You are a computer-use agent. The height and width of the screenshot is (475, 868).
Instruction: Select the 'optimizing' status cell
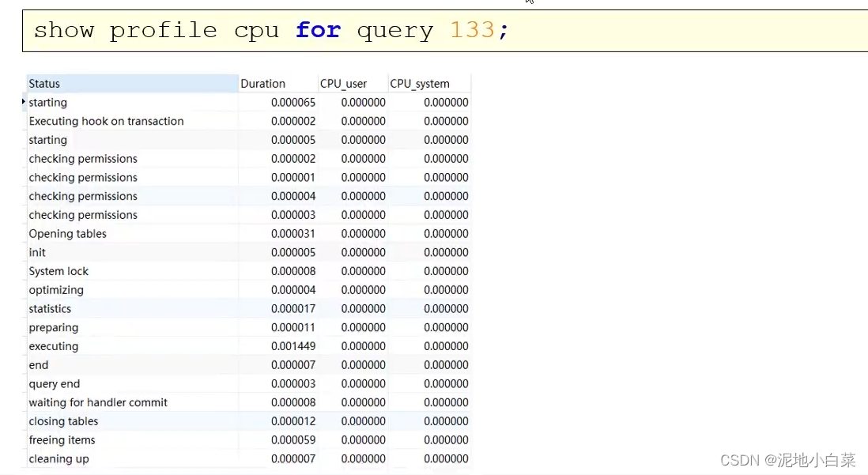[x=132, y=290]
